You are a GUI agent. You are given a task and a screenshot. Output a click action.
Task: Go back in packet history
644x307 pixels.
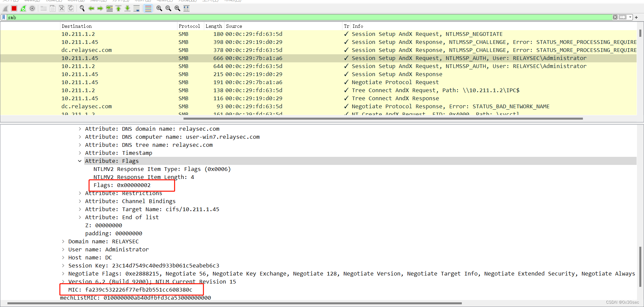click(x=91, y=8)
